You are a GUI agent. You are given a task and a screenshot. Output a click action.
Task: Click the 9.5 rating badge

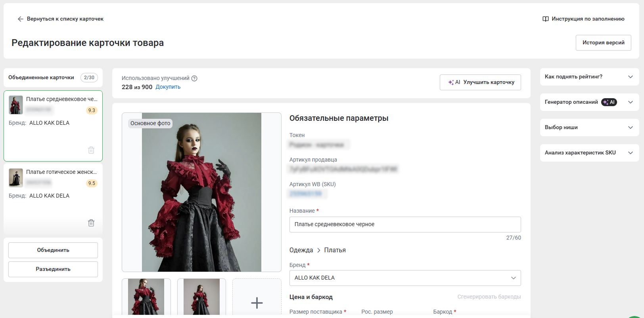tap(92, 183)
